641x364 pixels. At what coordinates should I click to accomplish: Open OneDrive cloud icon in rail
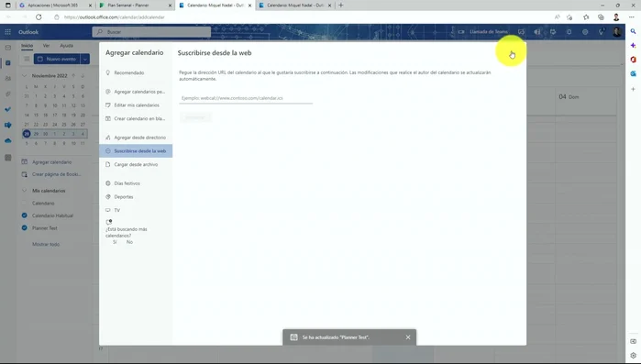7,141
